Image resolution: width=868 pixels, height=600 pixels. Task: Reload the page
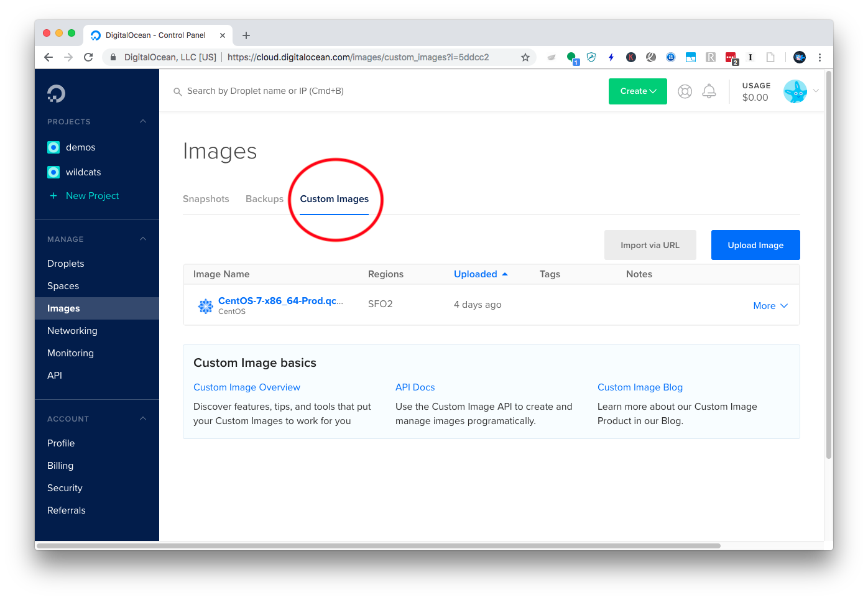coord(88,57)
